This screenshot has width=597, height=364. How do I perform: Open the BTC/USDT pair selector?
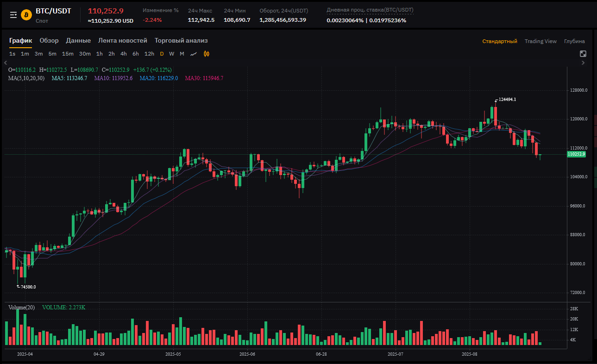tap(53, 11)
